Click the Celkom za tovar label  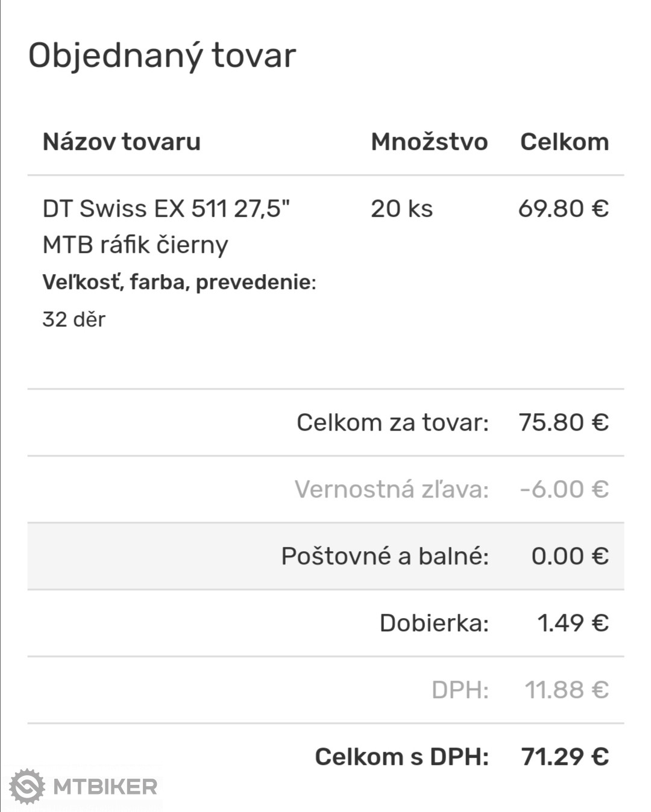392,422
